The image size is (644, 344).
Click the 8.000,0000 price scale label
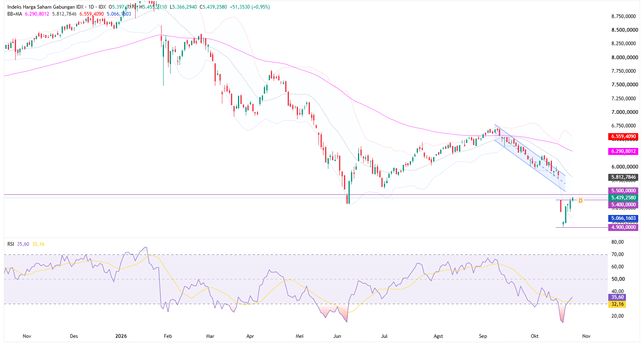coord(625,58)
